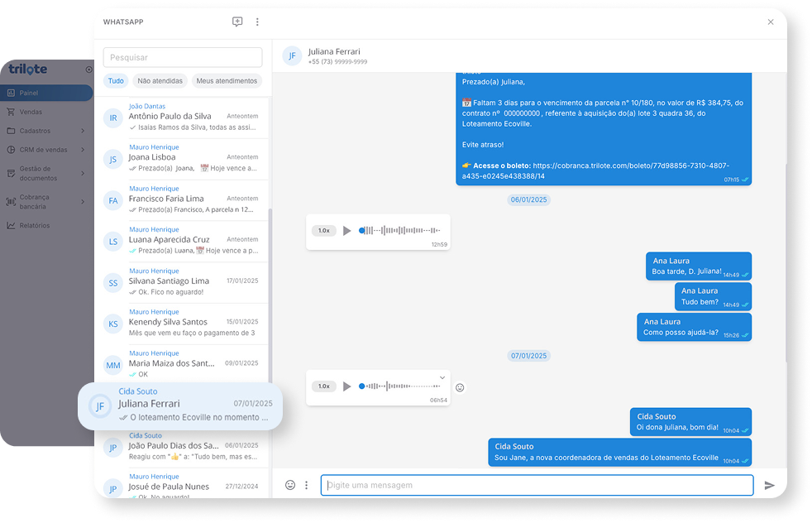This screenshot has height=523, width=812.
Task: Click the Vendas shopping cart icon
Action: point(11,112)
